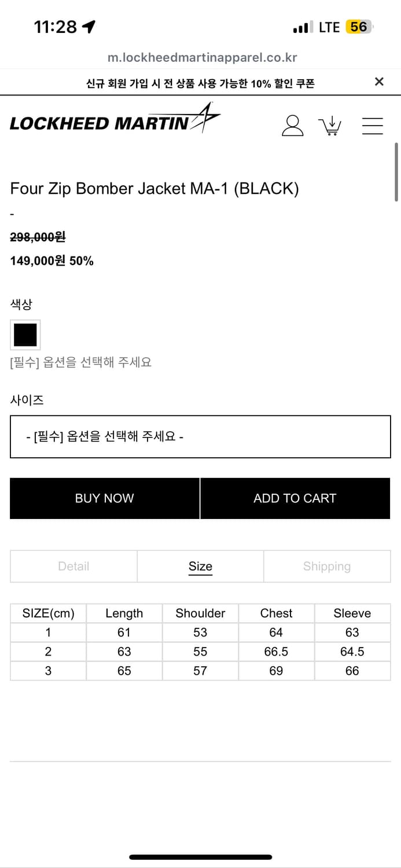Tap the location arrow in status bar
This screenshot has width=401, height=868.
pos(89,27)
